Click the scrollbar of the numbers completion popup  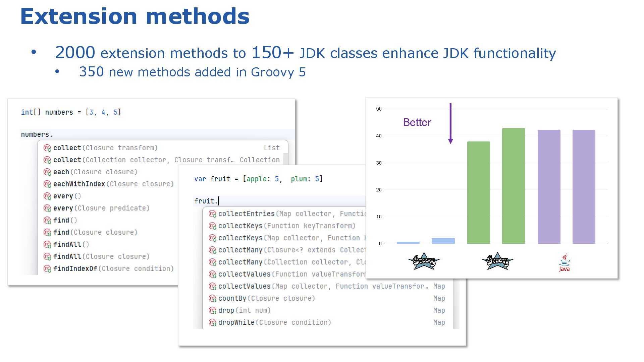[x=286, y=158]
